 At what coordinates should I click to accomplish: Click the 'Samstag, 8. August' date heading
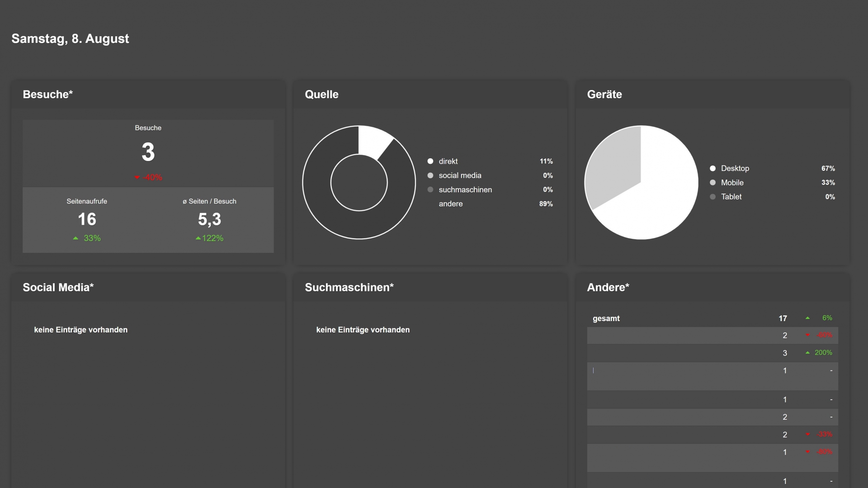click(x=70, y=39)
